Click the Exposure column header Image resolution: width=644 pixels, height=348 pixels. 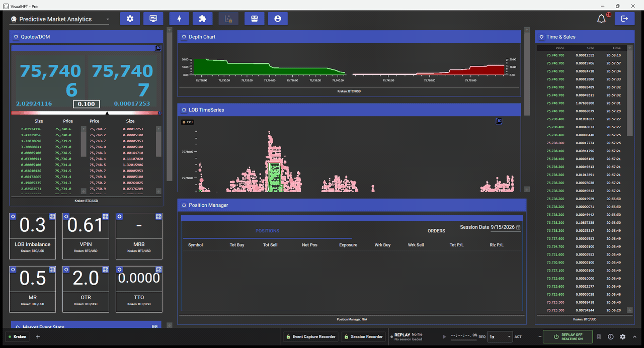(348, 245)
